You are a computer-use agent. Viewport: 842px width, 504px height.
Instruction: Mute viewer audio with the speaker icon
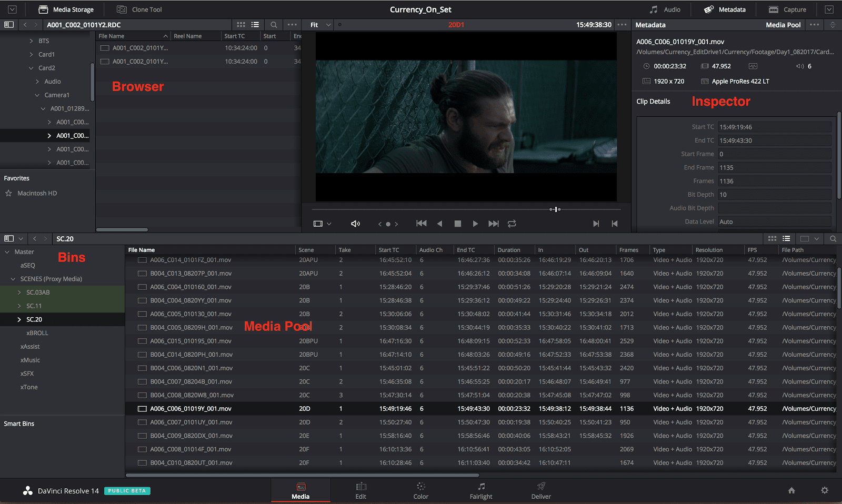tap(355, 224)
